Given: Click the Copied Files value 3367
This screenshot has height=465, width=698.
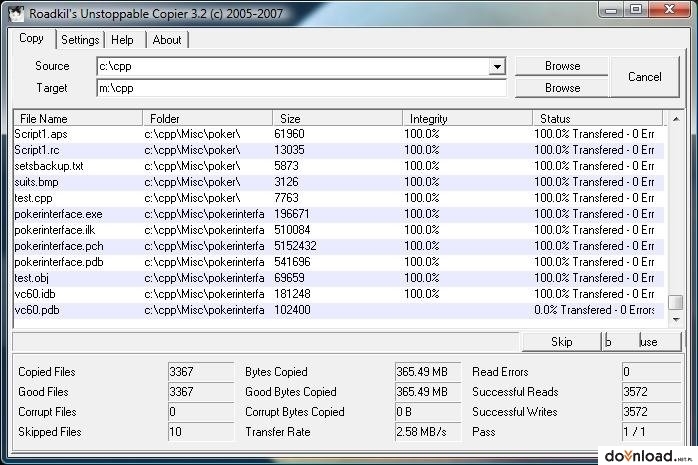Looking at the screenshot, I should coord(201,372).
